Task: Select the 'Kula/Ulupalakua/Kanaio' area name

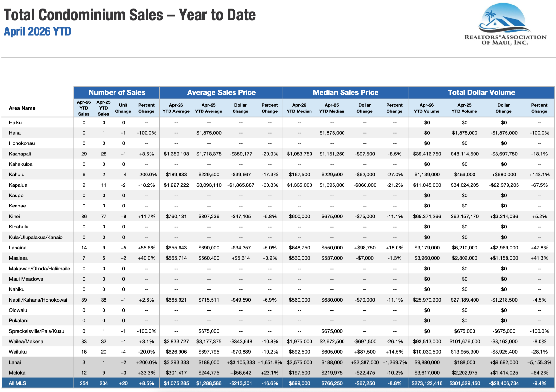Action: [x=36, y=238]
